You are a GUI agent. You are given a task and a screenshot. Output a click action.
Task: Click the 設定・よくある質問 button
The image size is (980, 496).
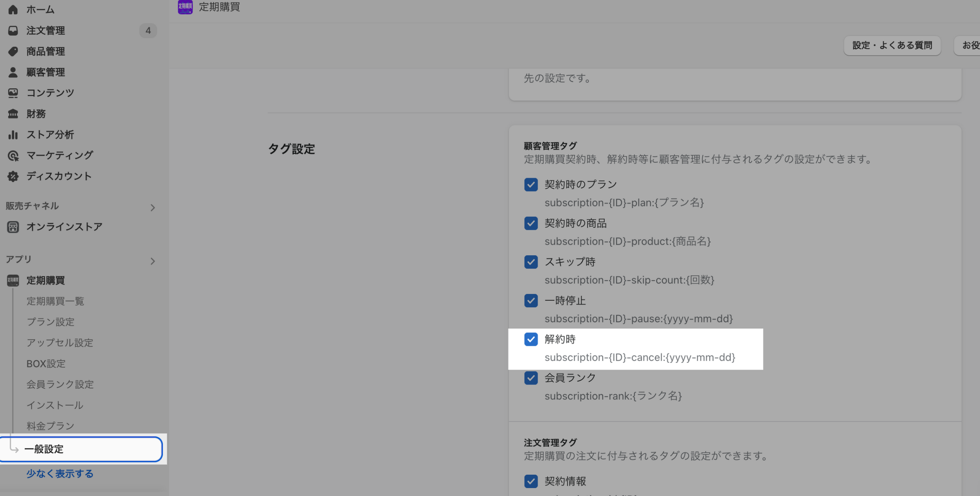892,46
